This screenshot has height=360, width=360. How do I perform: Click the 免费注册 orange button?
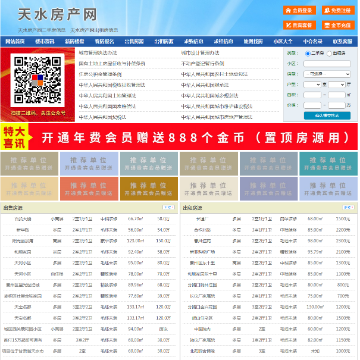click(x=338, y=10)
